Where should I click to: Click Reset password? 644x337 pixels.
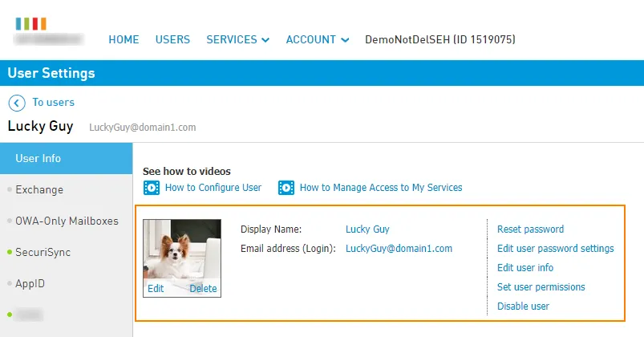(x=530, y=229)
